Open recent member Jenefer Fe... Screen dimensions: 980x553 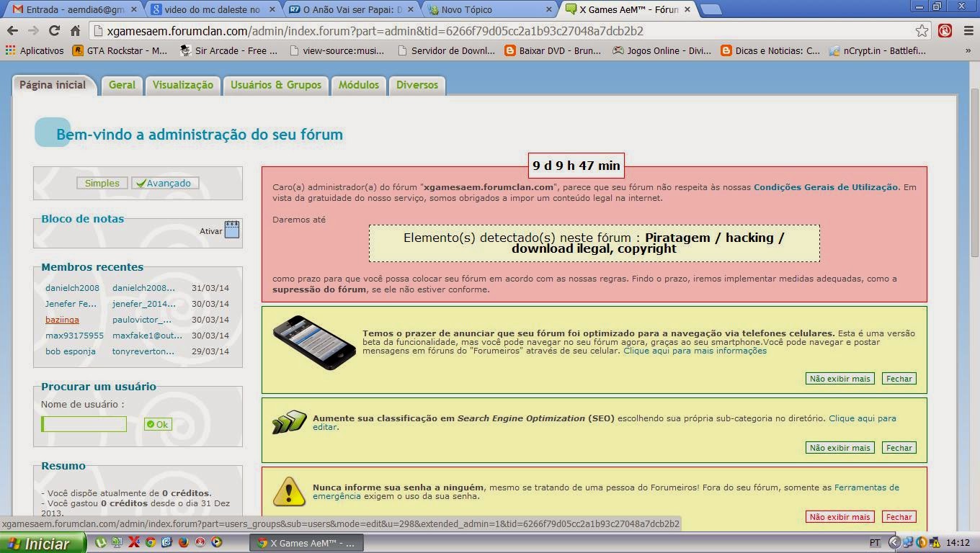click(x=71, y=304)
